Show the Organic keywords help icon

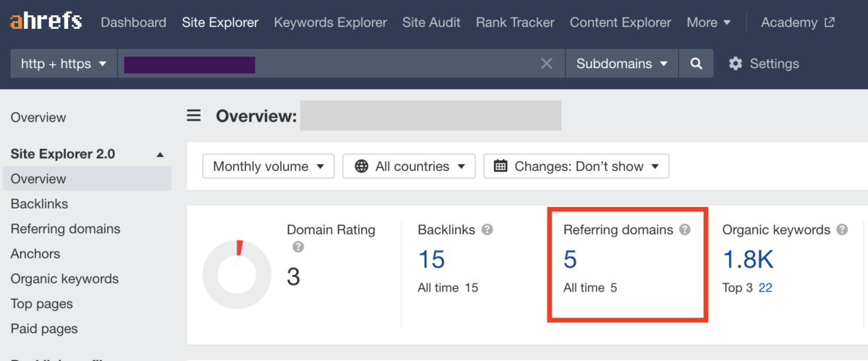point(842,229)
